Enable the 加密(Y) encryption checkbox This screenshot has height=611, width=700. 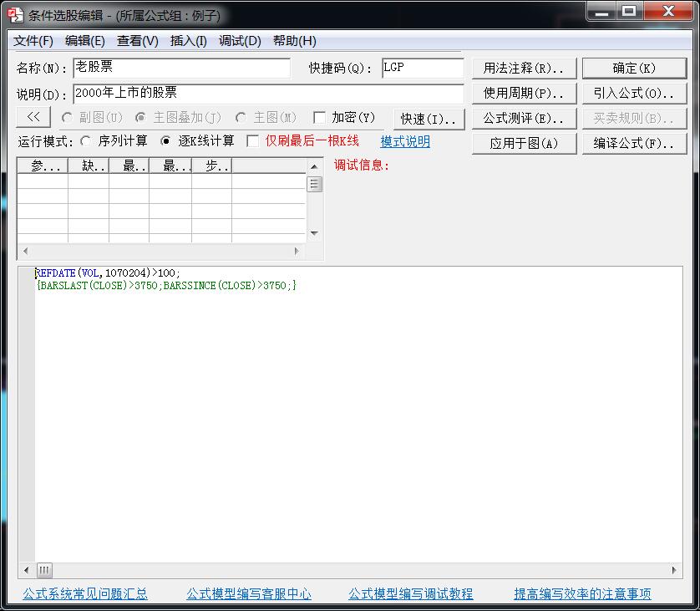tap(319, 118)
